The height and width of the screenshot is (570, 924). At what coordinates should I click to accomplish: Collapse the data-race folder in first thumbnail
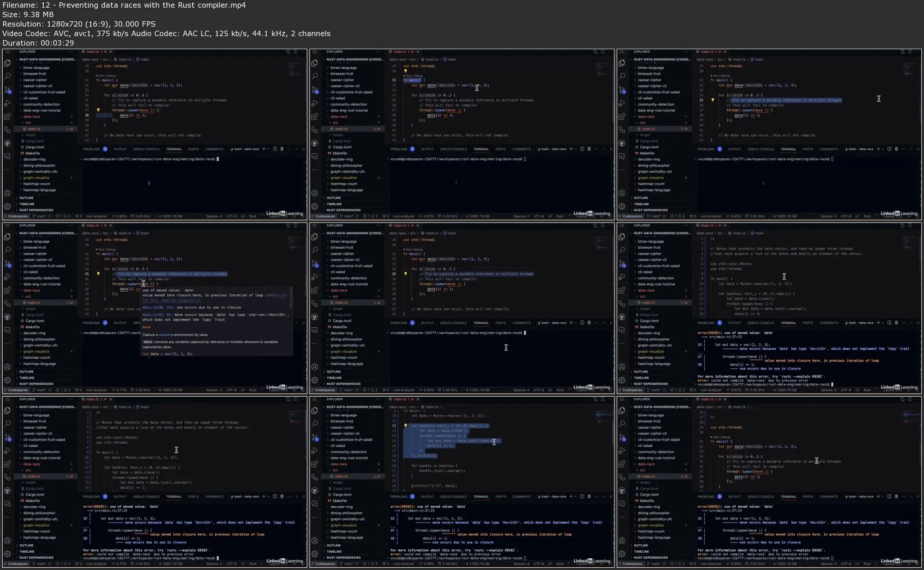[x=31, y=116]
